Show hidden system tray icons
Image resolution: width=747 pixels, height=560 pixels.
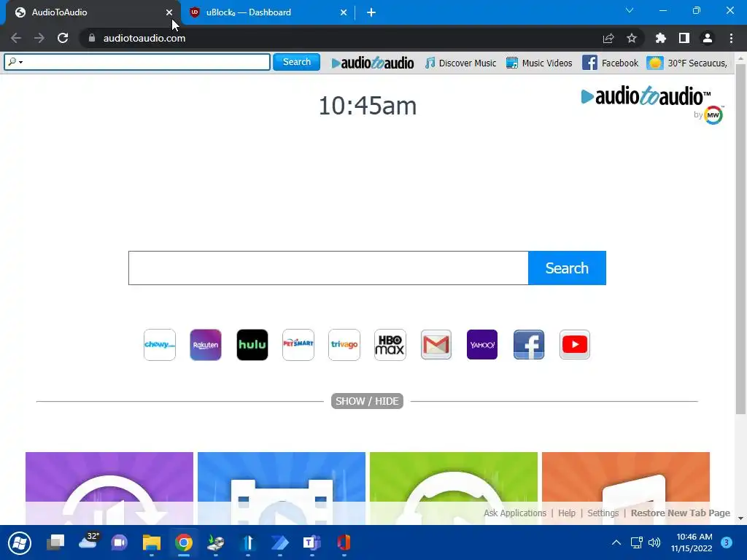click(x=616, y=542)
